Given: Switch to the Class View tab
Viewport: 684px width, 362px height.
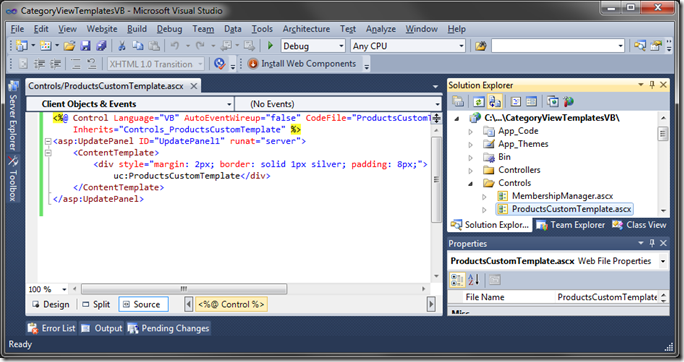Looking at the screenshot, I should pos(640,225).
